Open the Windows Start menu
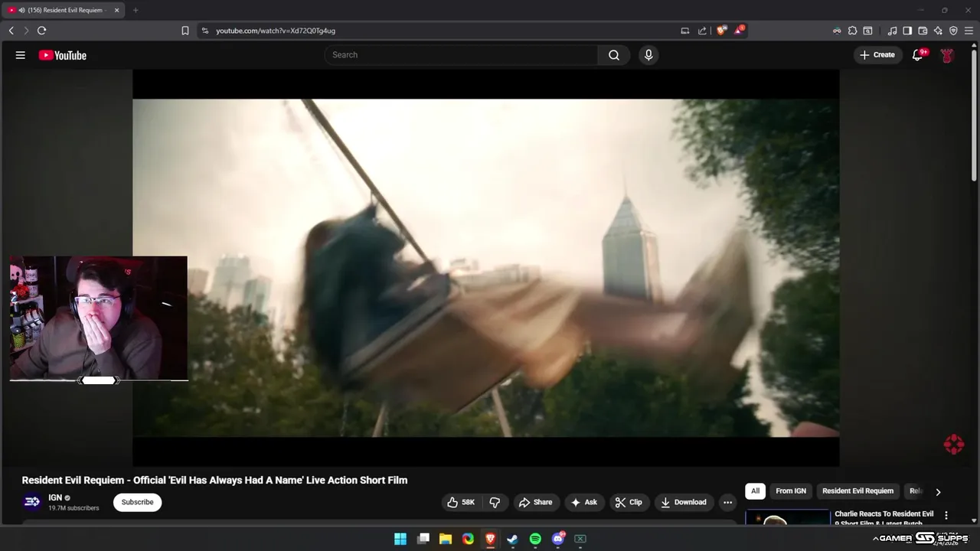 (400, 539)
